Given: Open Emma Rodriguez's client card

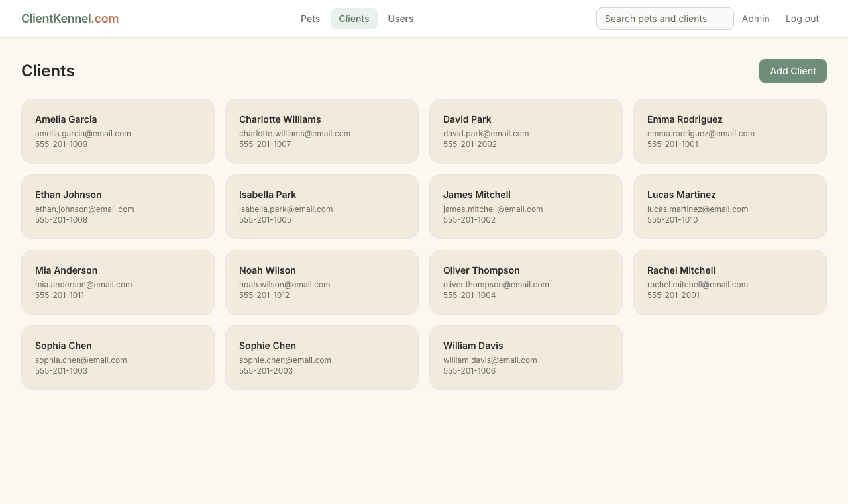Looking at the screenshot, I should tap(730, 131).
